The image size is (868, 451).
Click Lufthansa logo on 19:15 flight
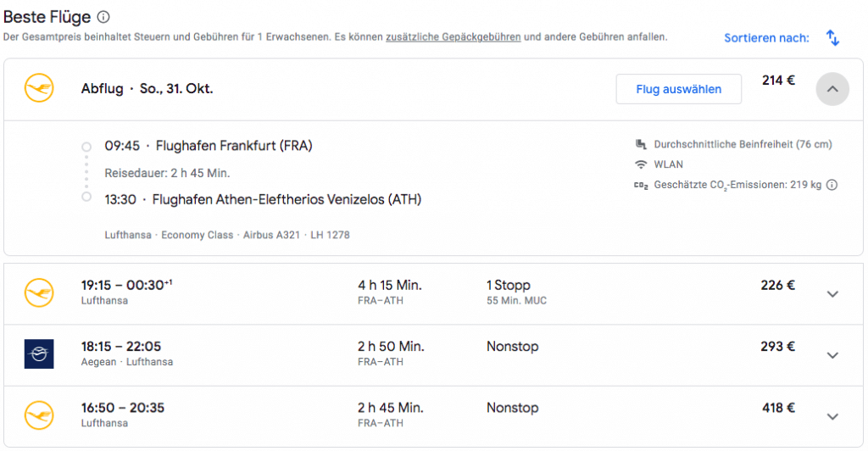(39, 292)
